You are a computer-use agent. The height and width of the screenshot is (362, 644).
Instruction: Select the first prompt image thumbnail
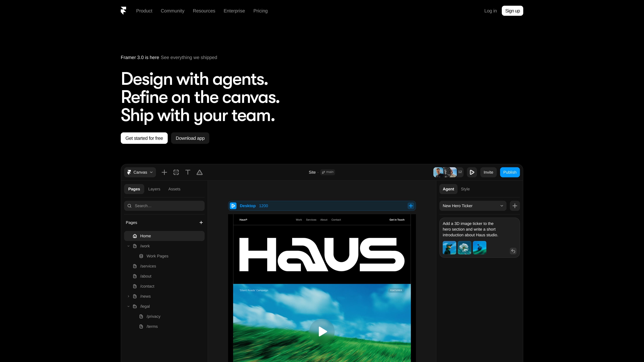coord(449,248)
